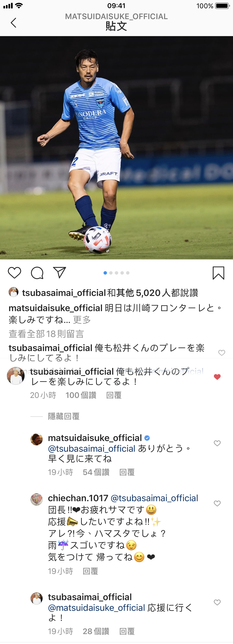Reply to the 20小時 tsubasaimai_official comment
233x644 pixels.
(x=114, y=395)
